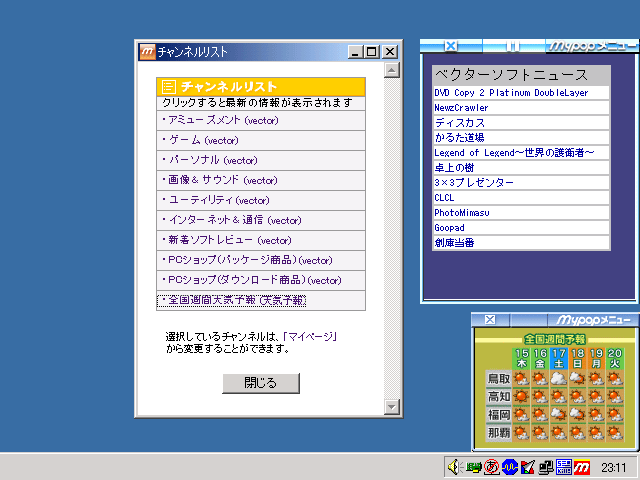The width and height of the screenshot is (640, 480).
Task: Follow the マイページ link
Action: [310, 337]
